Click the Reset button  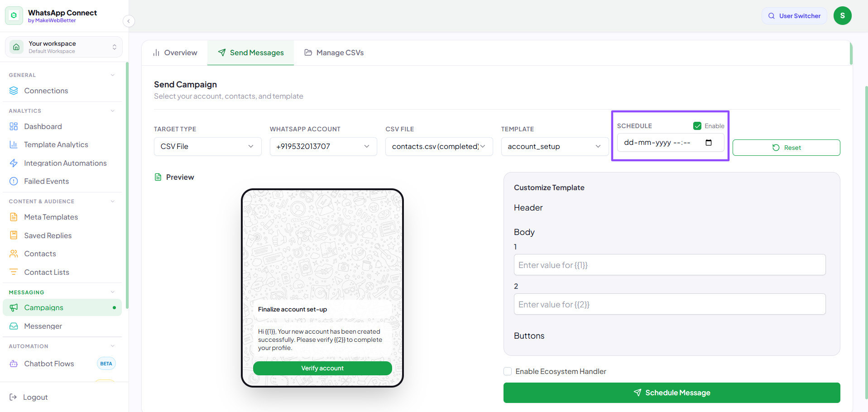tap(786, 148)
